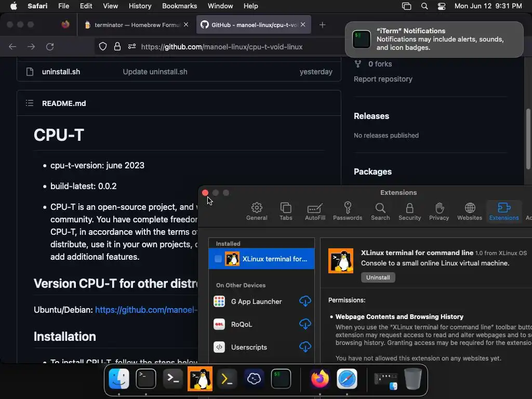
Task: Open the Passwords preferences pane
Action: 348,211
